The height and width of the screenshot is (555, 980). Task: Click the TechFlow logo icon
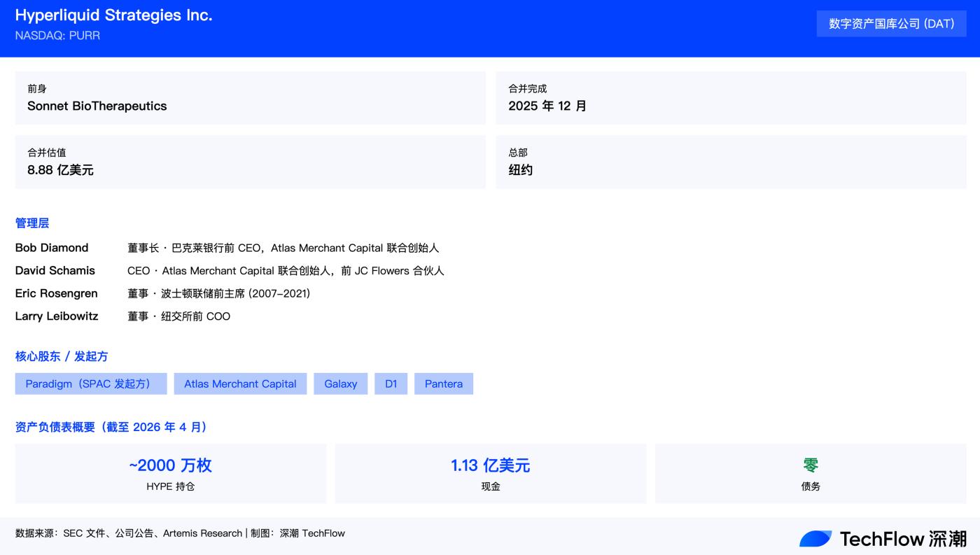coord(815,538)
